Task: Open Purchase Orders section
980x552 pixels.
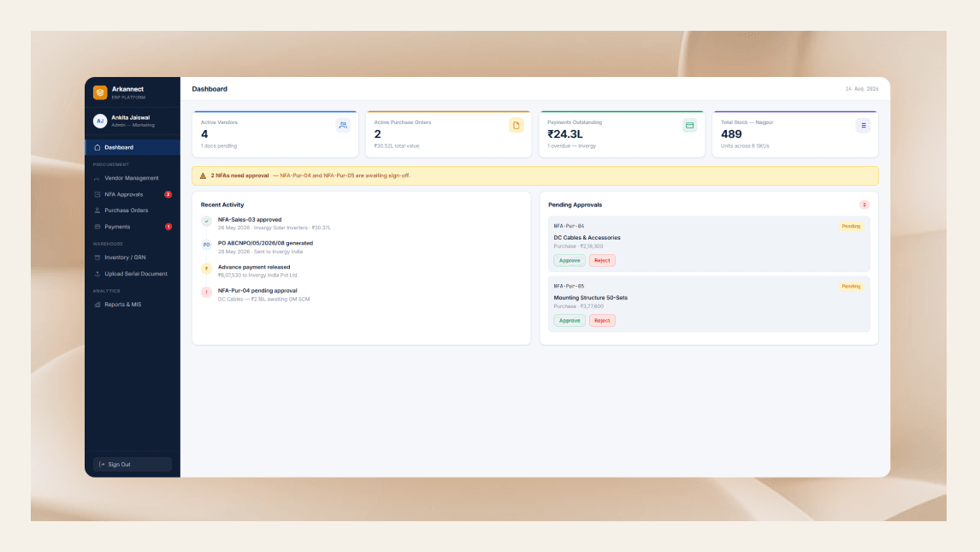Action: click(133, 211)
